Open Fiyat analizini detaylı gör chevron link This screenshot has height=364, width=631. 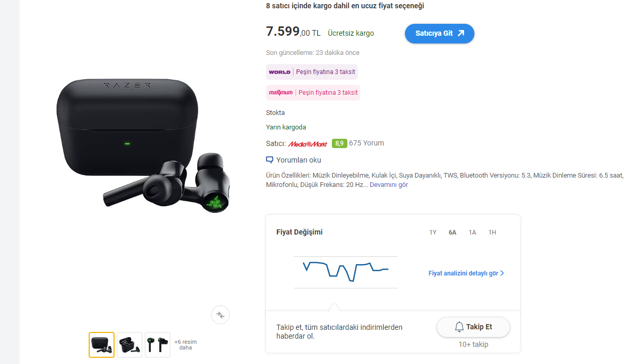click(x=466, y=273)
